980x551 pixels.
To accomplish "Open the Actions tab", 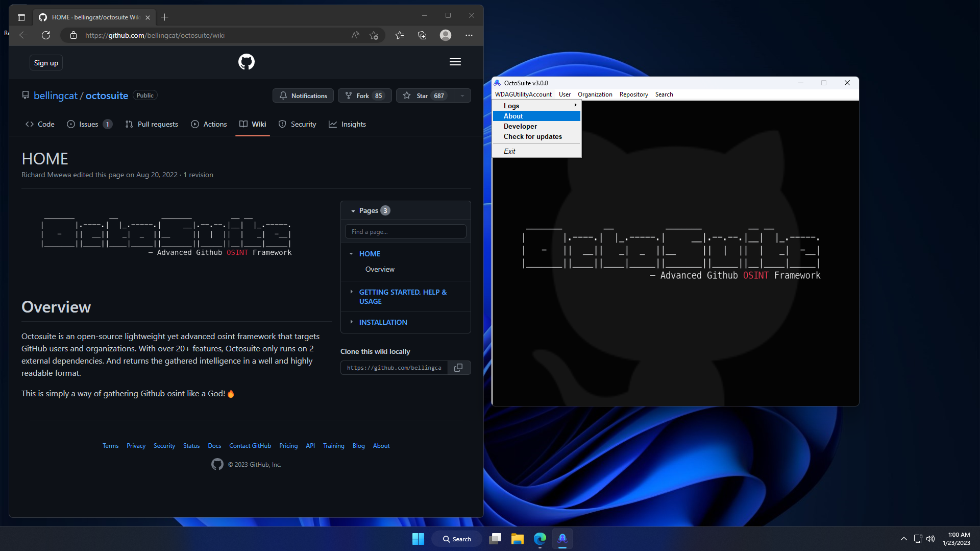I will pyautogui.click(x=209, y=124).
